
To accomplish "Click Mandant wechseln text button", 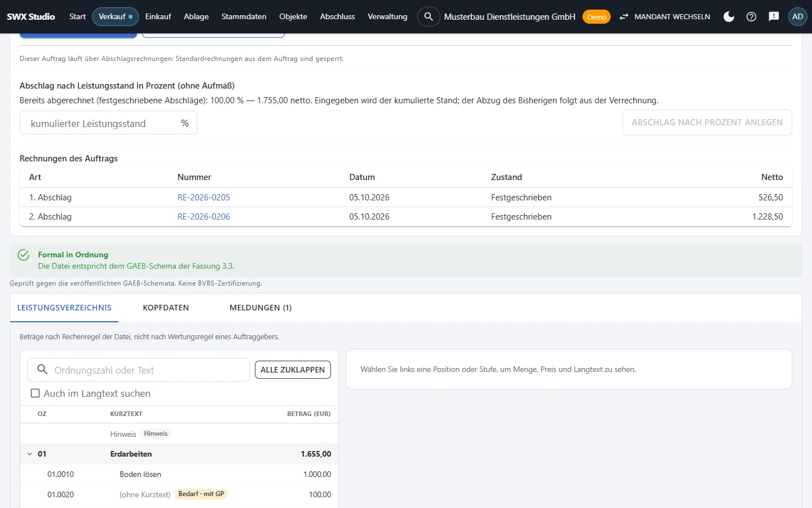I will pyautogui.click(x=672, y=16).
